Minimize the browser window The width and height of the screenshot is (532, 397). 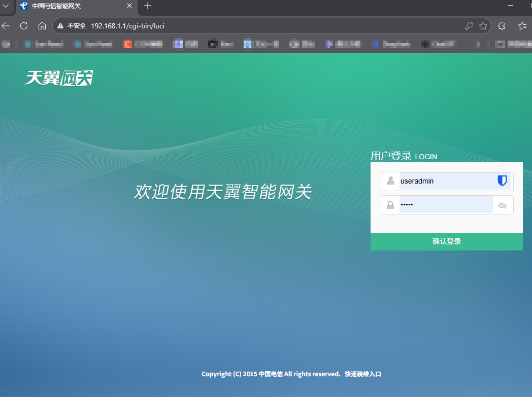point(511,6)
